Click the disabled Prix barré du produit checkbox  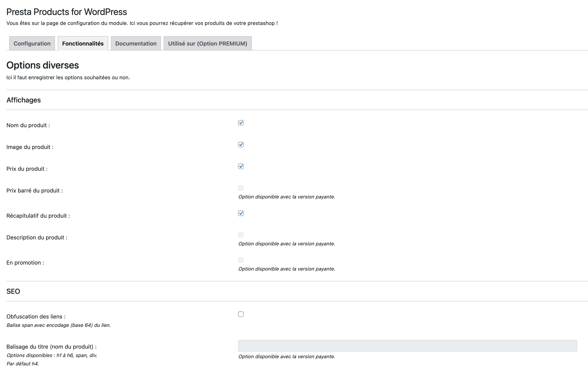241,188
